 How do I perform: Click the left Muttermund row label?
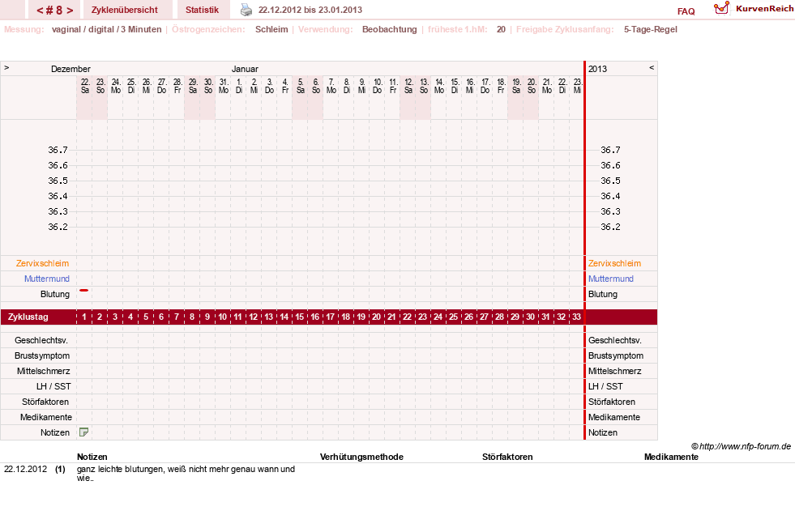click(x=47, y=279)
